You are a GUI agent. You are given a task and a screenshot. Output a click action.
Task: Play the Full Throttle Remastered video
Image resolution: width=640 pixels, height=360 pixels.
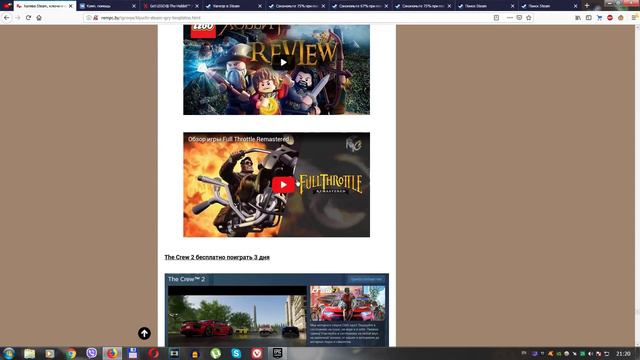[x=283, y=184]
